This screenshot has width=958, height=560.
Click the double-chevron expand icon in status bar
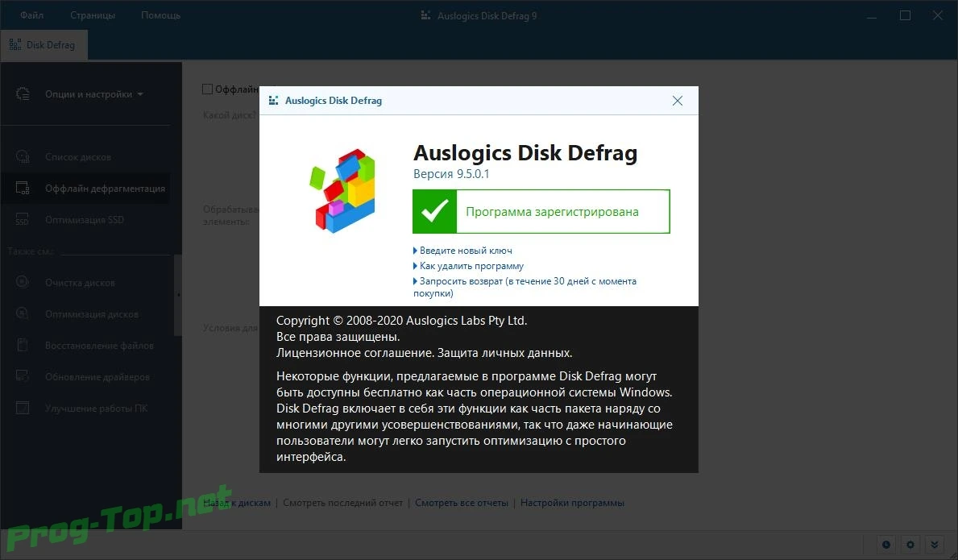tap(934, 545)
